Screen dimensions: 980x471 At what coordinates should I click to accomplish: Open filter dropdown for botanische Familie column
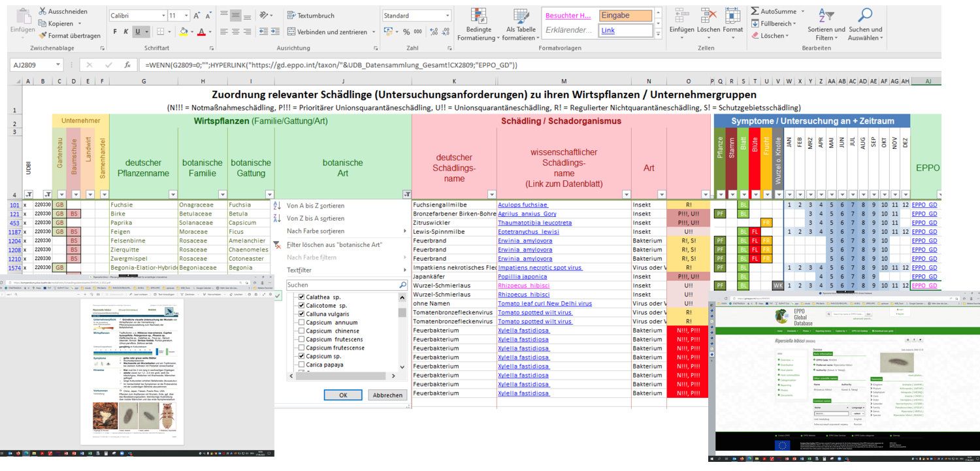[223, 194]
